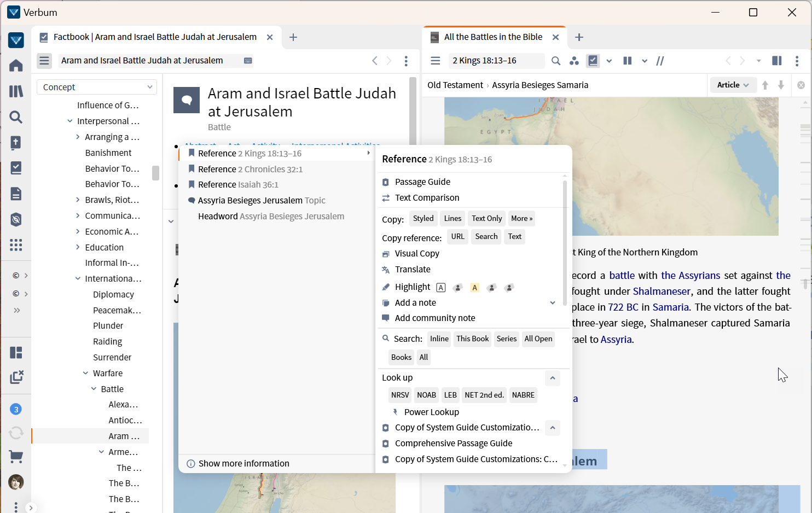Viewport: 812px width, 513px height.
Task: Open the user profile avatar
Action: point(16,482)
